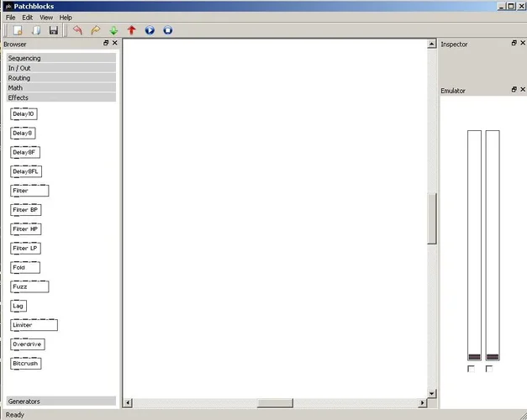Screen dimensions: 527x420
Task: Open the Edit menu
Action: pos(28,18)
